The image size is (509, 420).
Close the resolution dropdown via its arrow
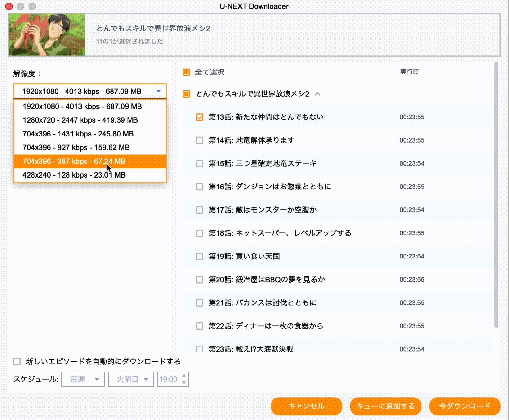coord(158,92)
